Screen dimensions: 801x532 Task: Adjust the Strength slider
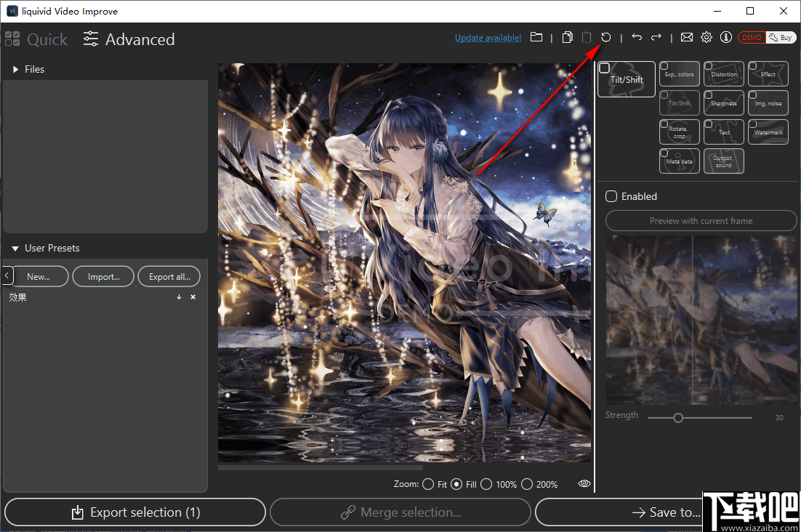tap(678, 417)
